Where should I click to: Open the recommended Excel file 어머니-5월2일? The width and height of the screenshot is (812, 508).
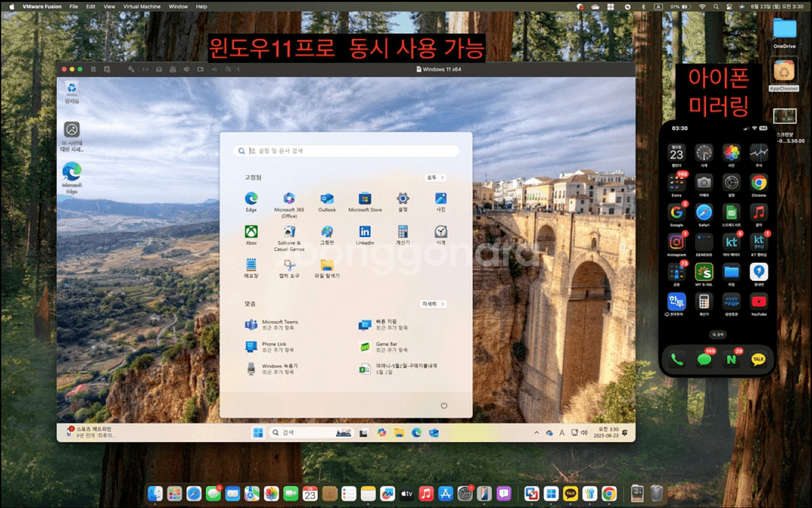pyautogui.click(x=398, y=369)
